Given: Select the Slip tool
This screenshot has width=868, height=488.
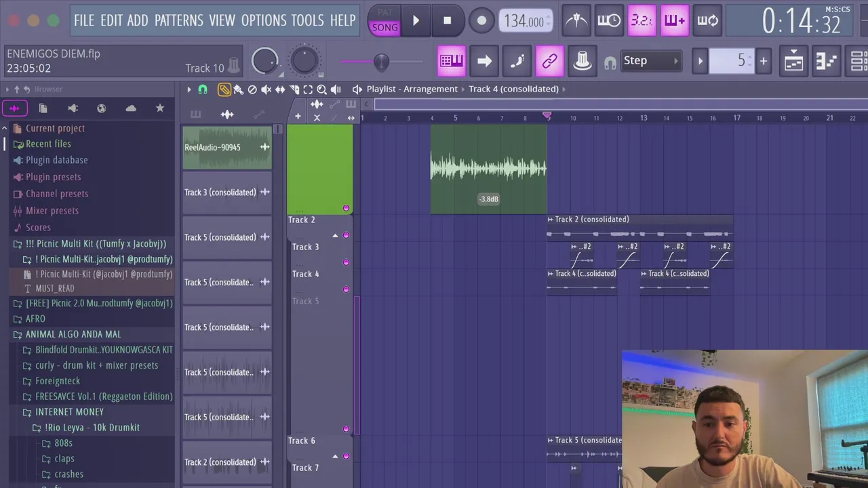Looking at the screenshot, I should click(x=280, y=89).
